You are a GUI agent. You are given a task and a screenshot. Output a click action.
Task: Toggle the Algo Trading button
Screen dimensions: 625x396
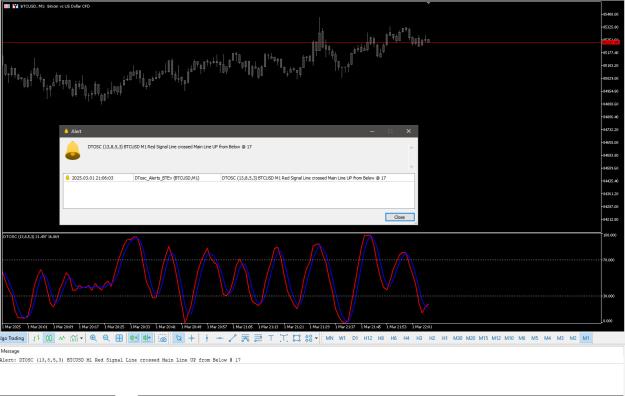pyautogui.click(x=13, y=338)
